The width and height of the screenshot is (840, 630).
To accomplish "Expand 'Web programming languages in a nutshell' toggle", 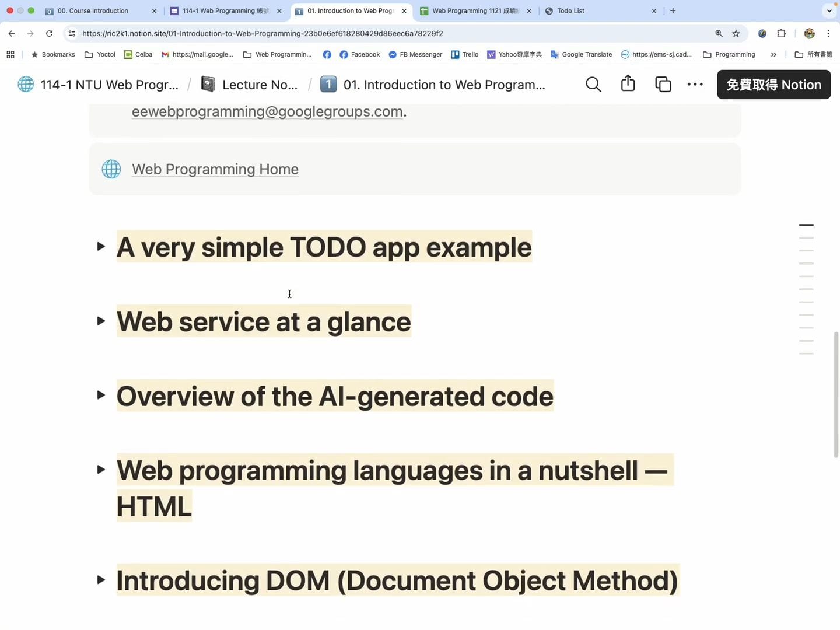I will pos(101,470).
